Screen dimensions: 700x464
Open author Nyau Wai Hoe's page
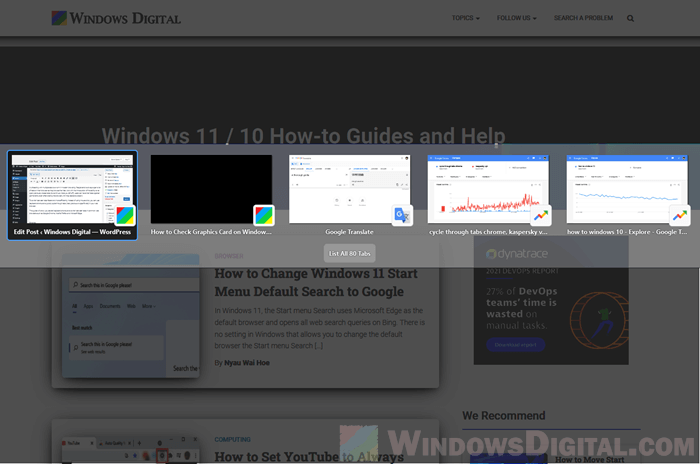[246, 363]
